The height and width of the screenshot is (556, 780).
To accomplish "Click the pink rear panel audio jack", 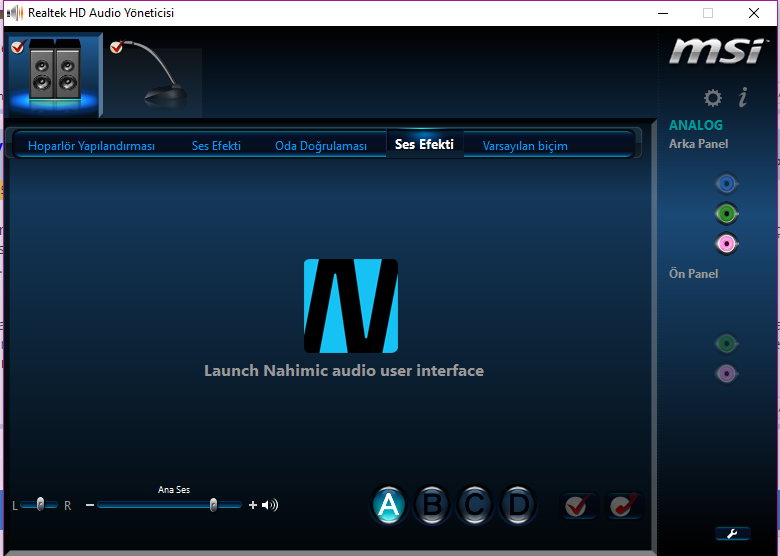I will tap(726, 243).
